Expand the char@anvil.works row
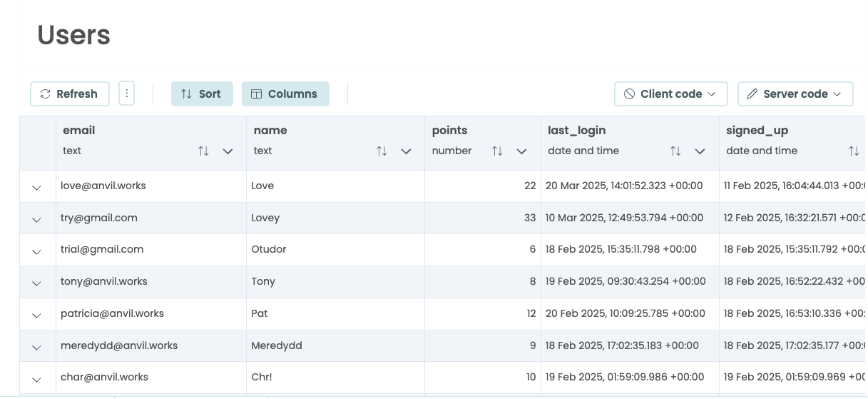This screenshot has width=868, height=399. pos(37,378)
